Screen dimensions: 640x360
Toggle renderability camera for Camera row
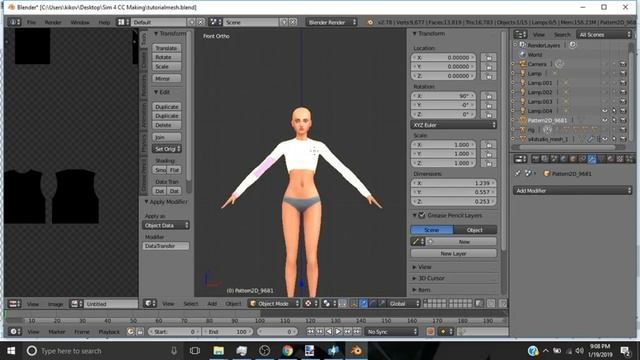[623, 64]
